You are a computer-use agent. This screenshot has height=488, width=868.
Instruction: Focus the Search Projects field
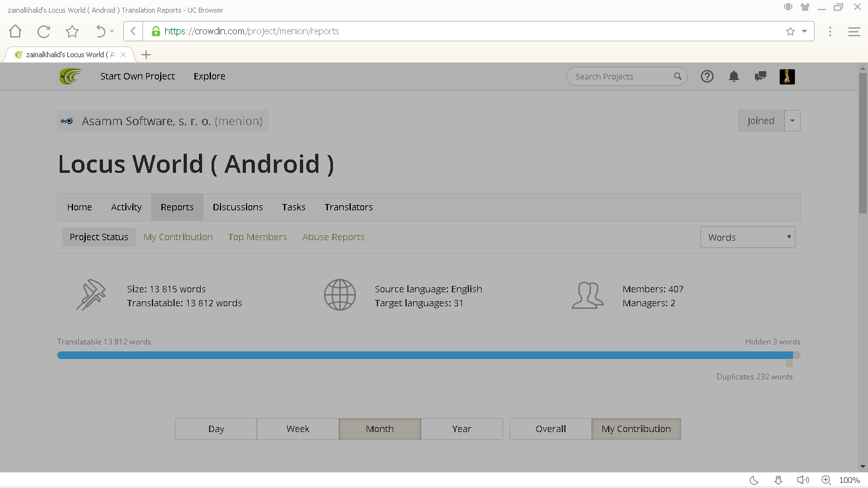pyautogui.click(x=627, y=76)
